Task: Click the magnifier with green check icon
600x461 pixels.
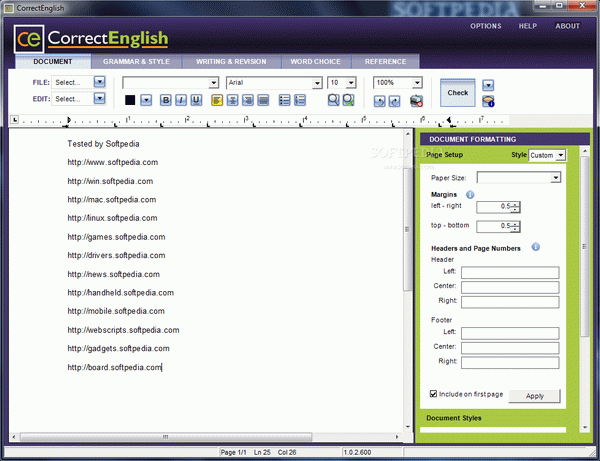Action: pos(348,100)
